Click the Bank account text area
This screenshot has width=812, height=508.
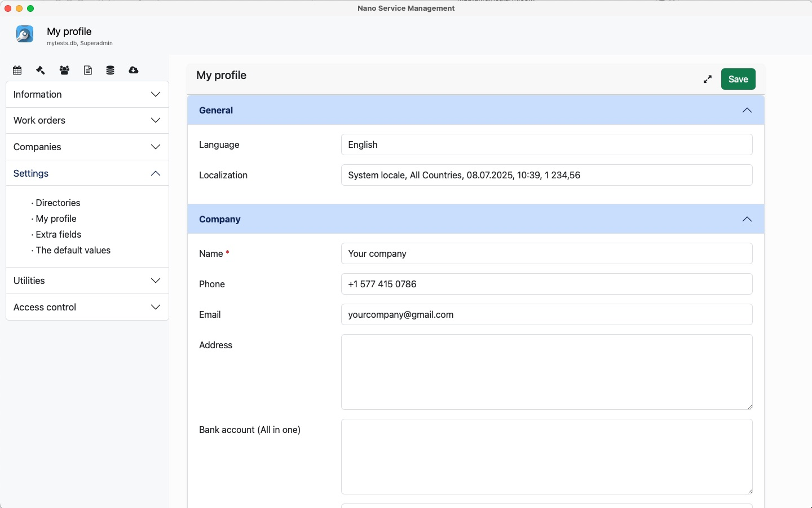(547, 457)
